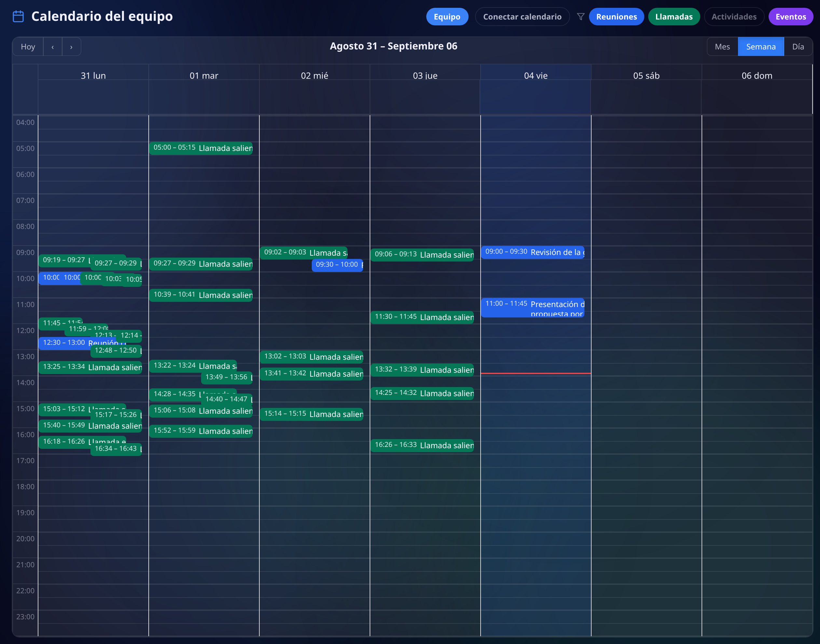Toggle the Llamadas filter
This screenshot has height=644, width=820.
[x=674, y=17]
